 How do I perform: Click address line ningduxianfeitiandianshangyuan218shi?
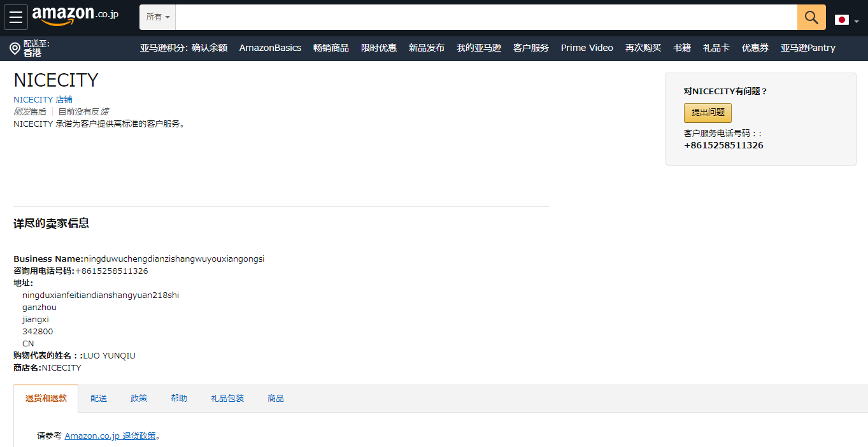click(101, 295)
